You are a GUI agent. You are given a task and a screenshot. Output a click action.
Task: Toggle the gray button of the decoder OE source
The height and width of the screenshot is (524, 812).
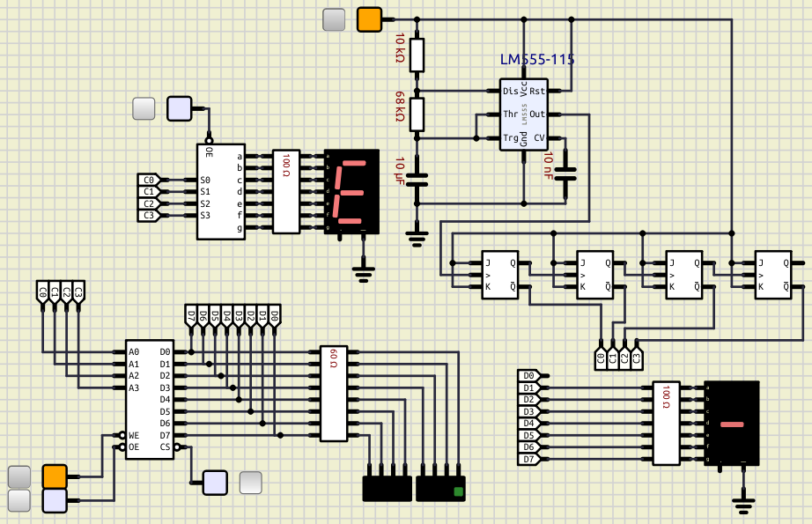click(144, 108)
